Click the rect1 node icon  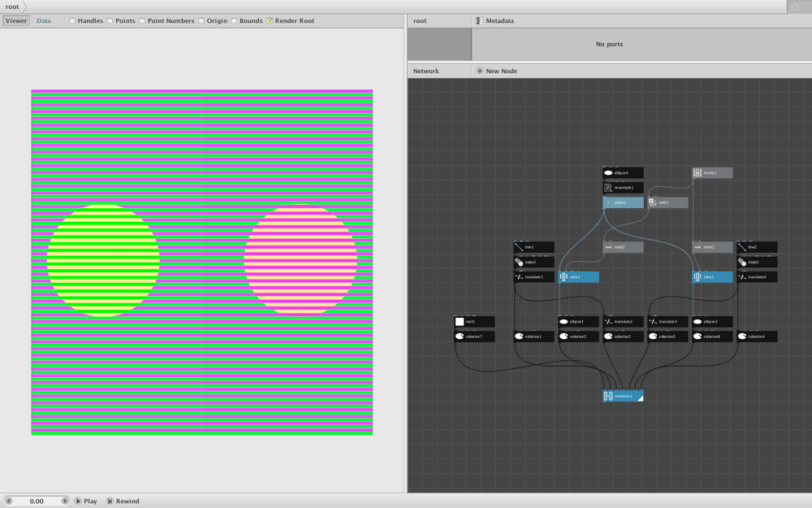pos(460,322)
